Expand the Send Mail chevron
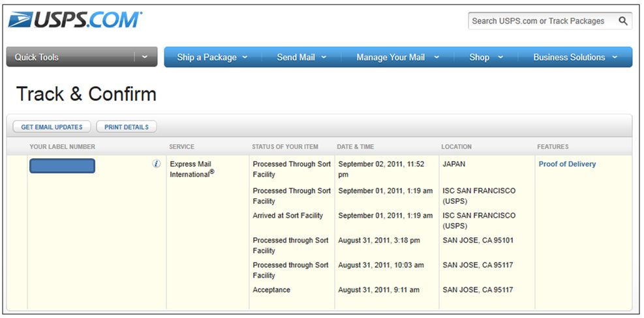 point(324,57)
